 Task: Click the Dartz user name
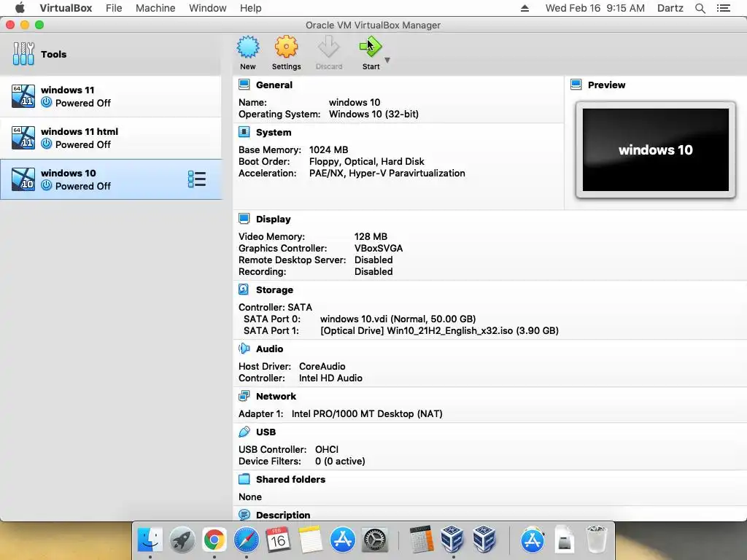pos(670,8)
